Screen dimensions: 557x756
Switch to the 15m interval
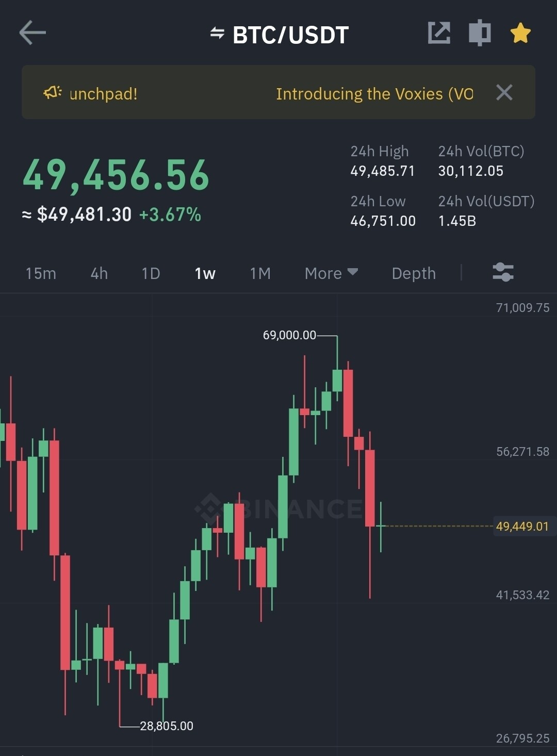41,273
